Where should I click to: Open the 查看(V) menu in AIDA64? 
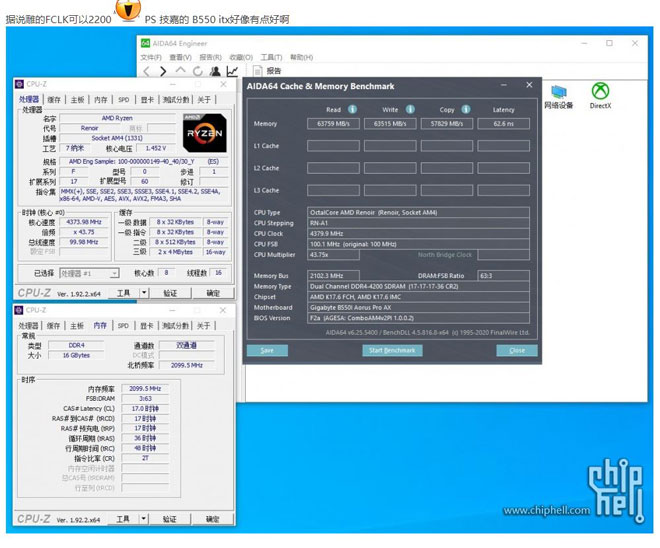click(x=180, y=57)
